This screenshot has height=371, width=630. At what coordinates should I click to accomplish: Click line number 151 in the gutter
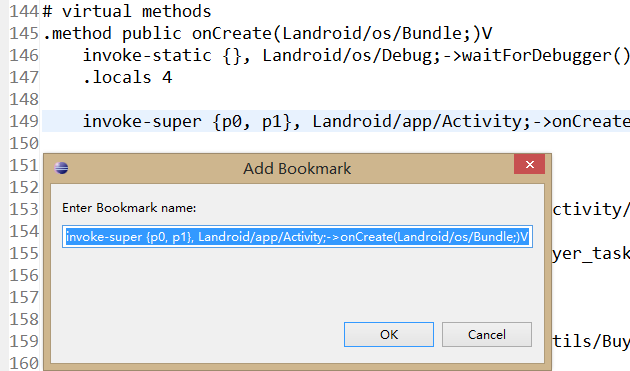coord(24,166)
